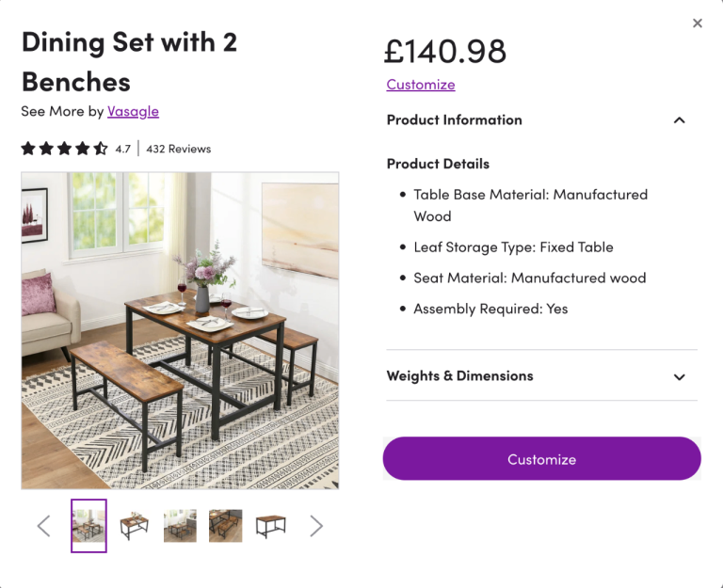The width and height of the screenshot is (723, 588).
Task: Select the fifth thumbnail of table only
Action: 270,526
